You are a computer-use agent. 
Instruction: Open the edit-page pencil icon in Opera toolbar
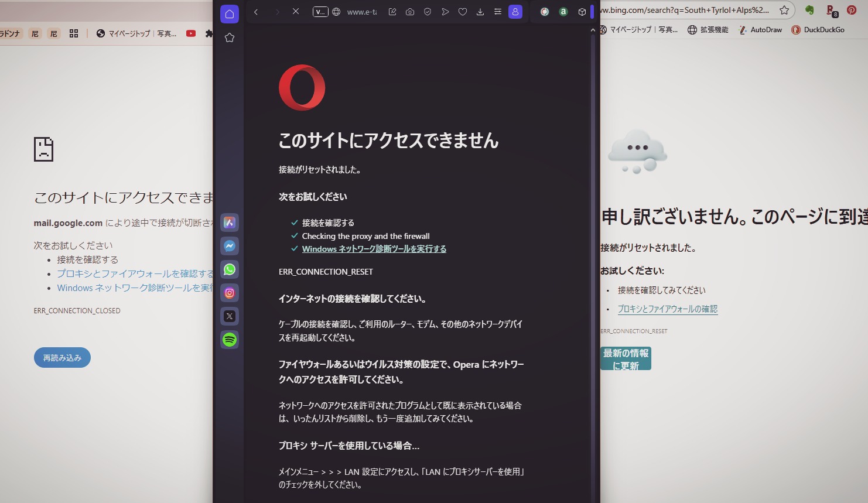(x=392, y=12)
